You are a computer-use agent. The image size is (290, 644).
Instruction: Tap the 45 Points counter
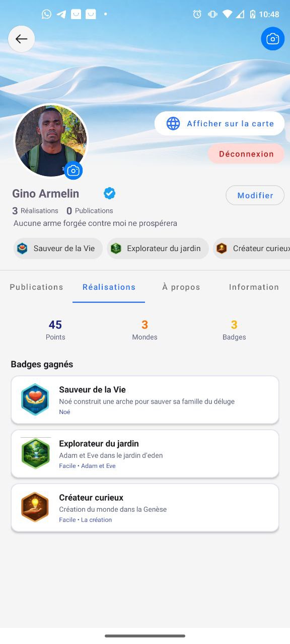55,329
